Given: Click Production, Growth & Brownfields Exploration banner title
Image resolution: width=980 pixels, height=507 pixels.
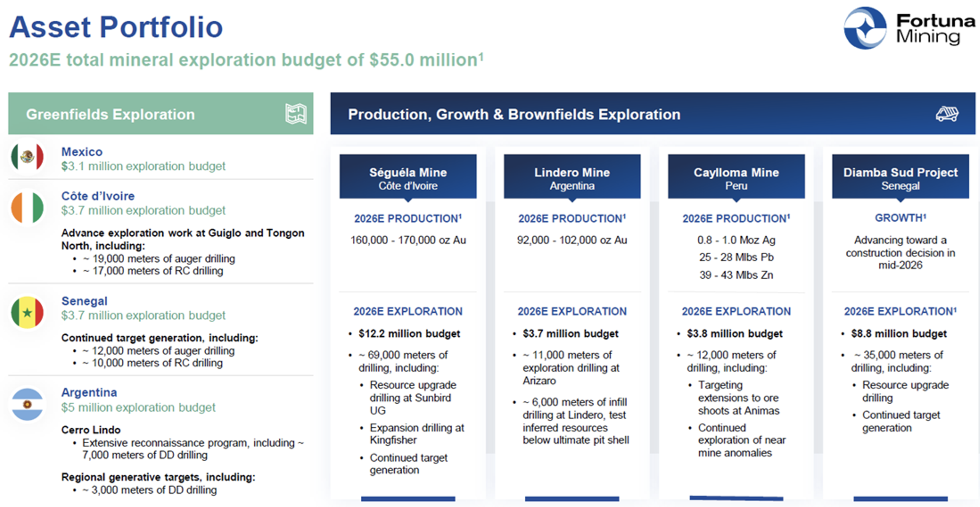Looking at the screenshot, I should click(514, 114).
